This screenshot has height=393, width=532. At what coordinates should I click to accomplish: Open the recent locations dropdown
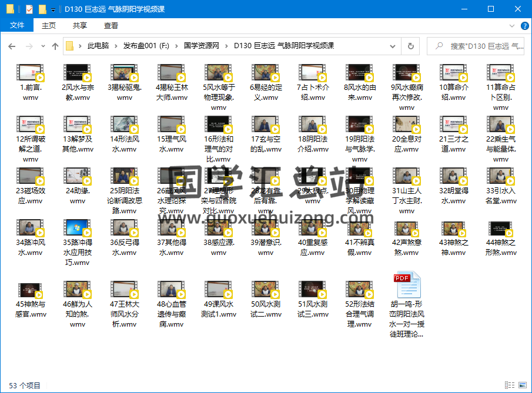pos(43,46)
